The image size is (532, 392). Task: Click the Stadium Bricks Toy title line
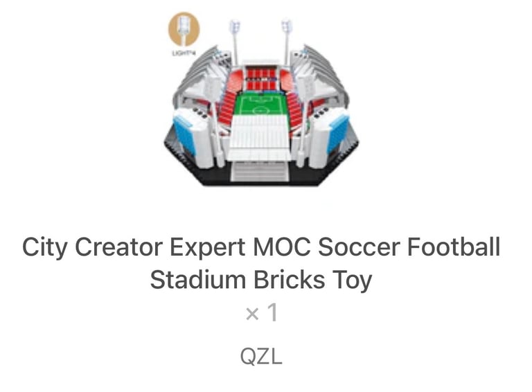pyautogui.click(x=261, y=280)
